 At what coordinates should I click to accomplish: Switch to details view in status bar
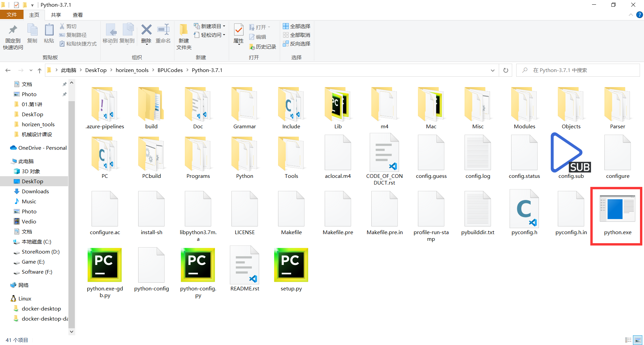pos(628,340)
